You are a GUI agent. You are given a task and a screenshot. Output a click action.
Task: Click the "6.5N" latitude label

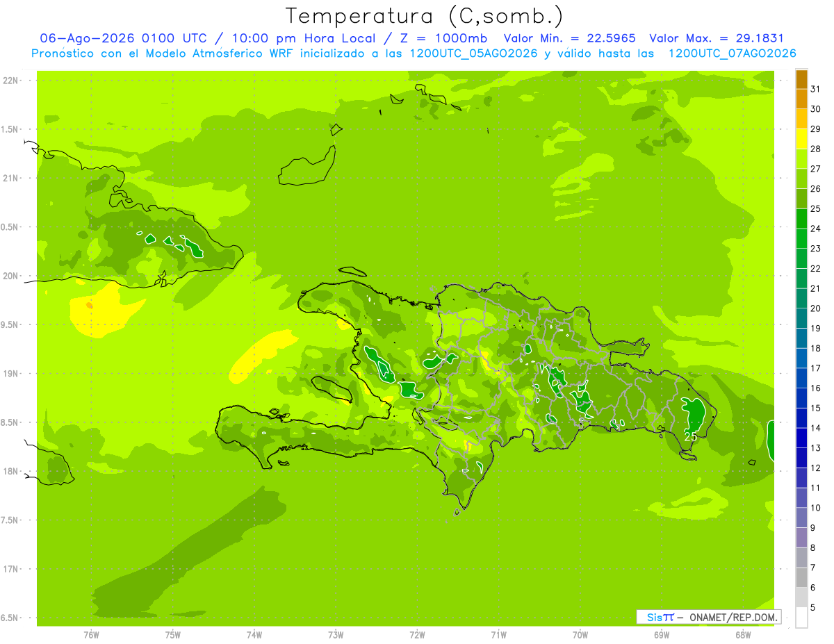[x=10, y=618]
